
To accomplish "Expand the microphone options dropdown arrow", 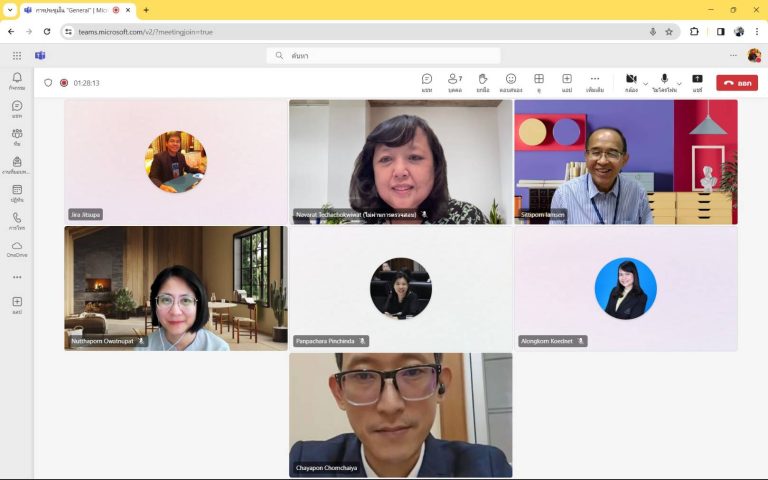I will click(x=679, y=82).
